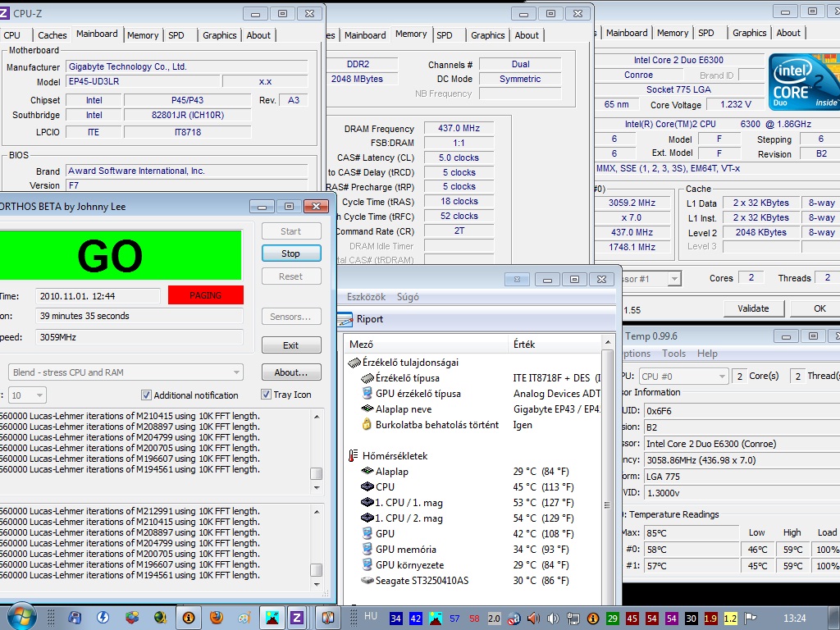The image size is (840, 630).
Task: Click the Validate button in CPU-Z
Action: pyautogui.click(x=753, y=308)
